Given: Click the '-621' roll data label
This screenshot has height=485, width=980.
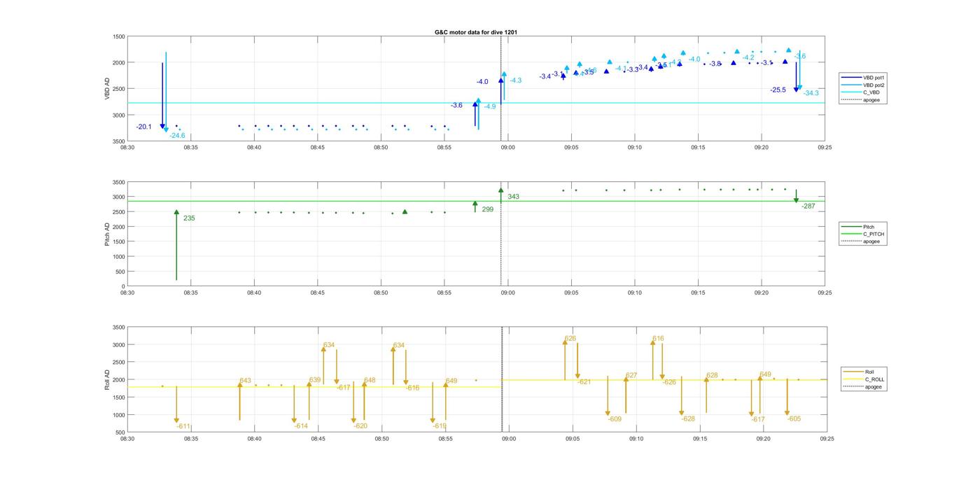Looking at the screenshot, I should 584,382.
